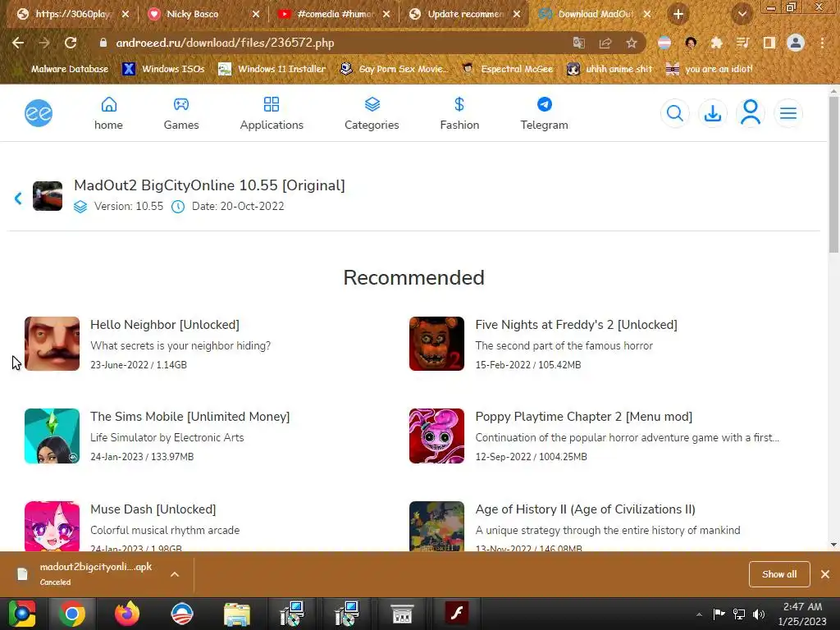
Task: Open Age of History II link
Action: click(586, 509)
